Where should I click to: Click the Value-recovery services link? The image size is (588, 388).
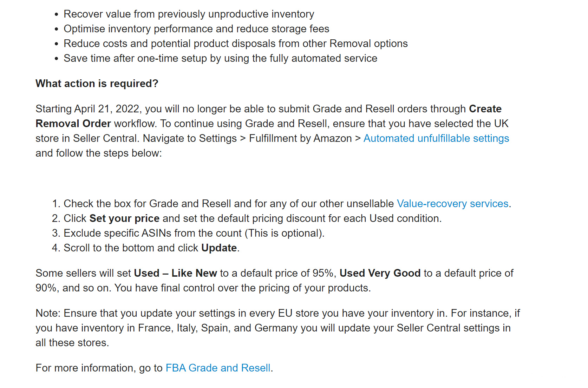tap(452, 204)
